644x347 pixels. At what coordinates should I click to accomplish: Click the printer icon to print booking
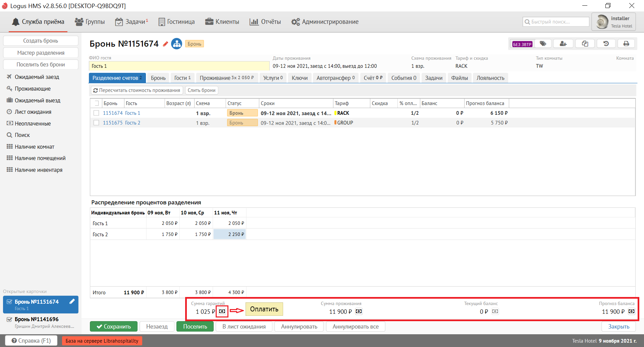click(626, 44)
